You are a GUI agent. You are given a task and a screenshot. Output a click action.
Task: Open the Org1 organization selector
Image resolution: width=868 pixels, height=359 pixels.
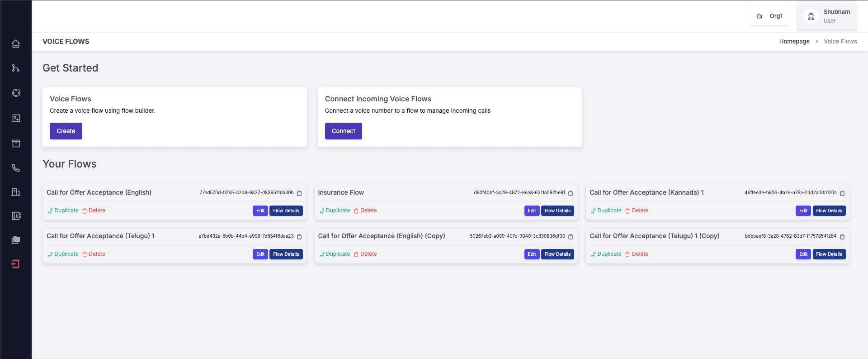[x=770, y=16]
